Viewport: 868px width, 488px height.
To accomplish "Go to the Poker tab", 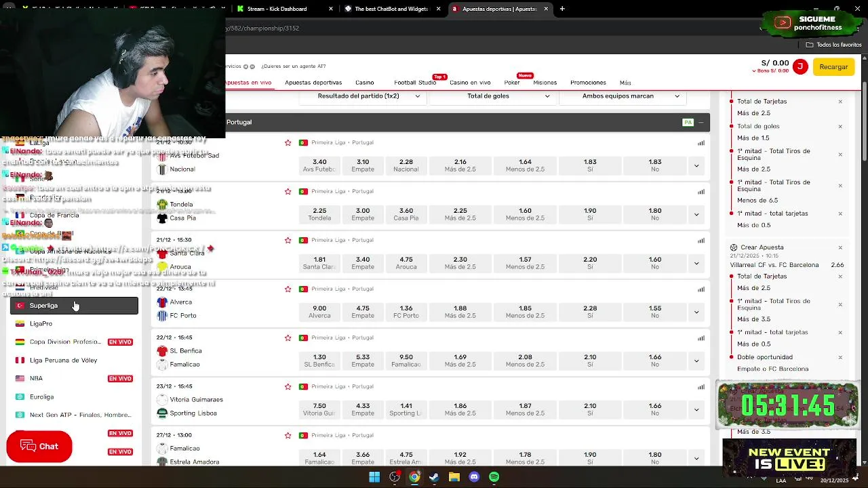I will click(512, 83).
